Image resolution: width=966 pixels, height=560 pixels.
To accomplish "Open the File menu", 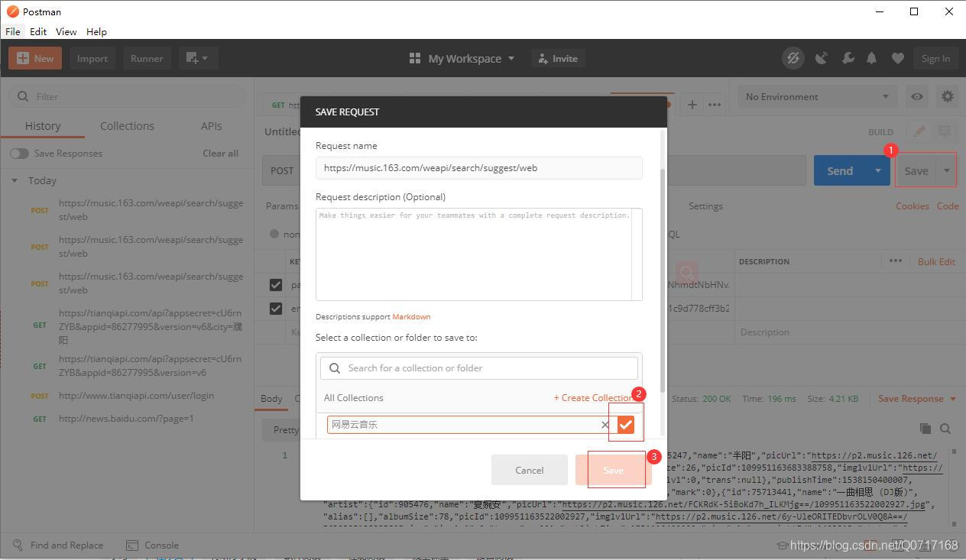I will (13, 31).
